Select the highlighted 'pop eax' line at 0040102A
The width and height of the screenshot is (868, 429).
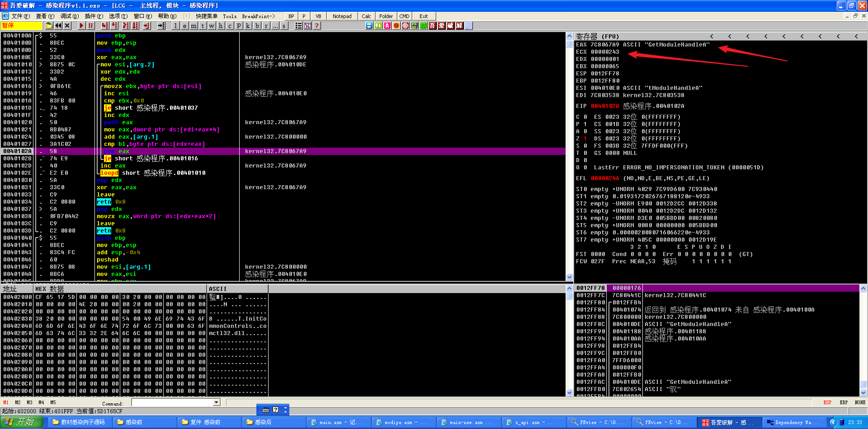[284, 151]
